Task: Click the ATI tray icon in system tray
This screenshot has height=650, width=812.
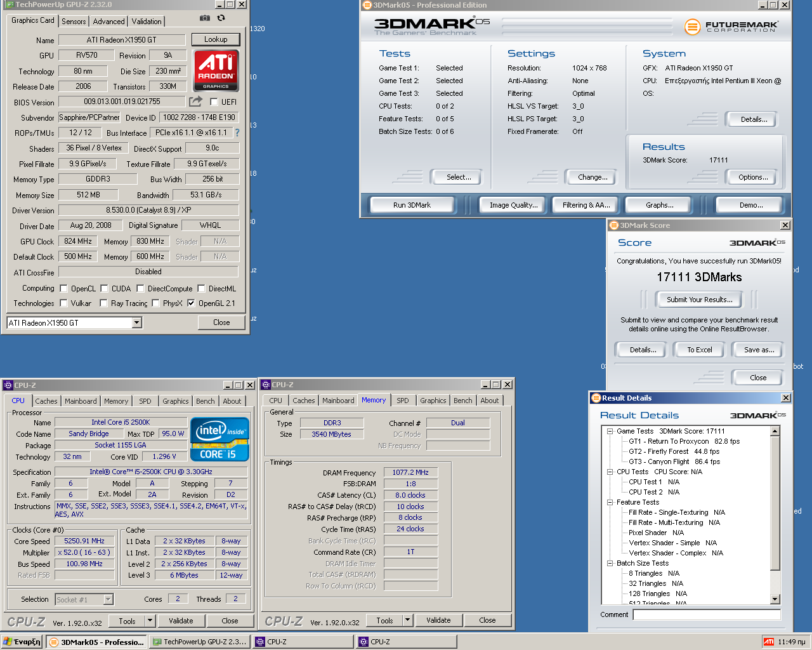Action: click(769, 642)
